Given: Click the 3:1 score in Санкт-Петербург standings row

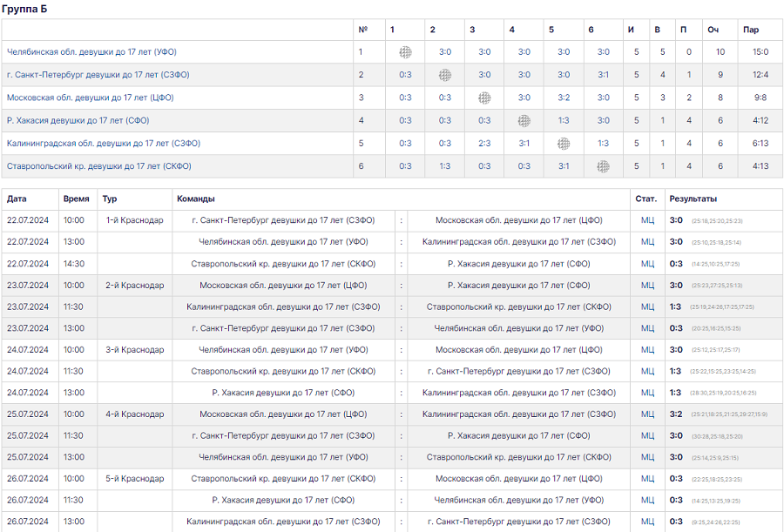Looking at the screenshot, I should (x=603, y=75).
